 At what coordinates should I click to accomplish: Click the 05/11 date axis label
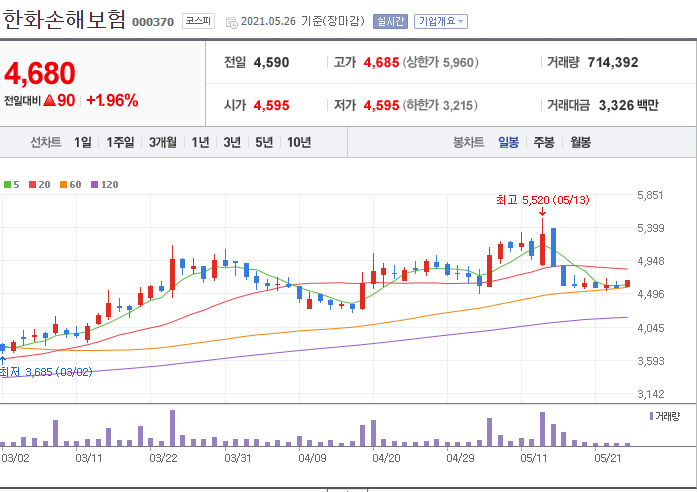click(533, 458)
